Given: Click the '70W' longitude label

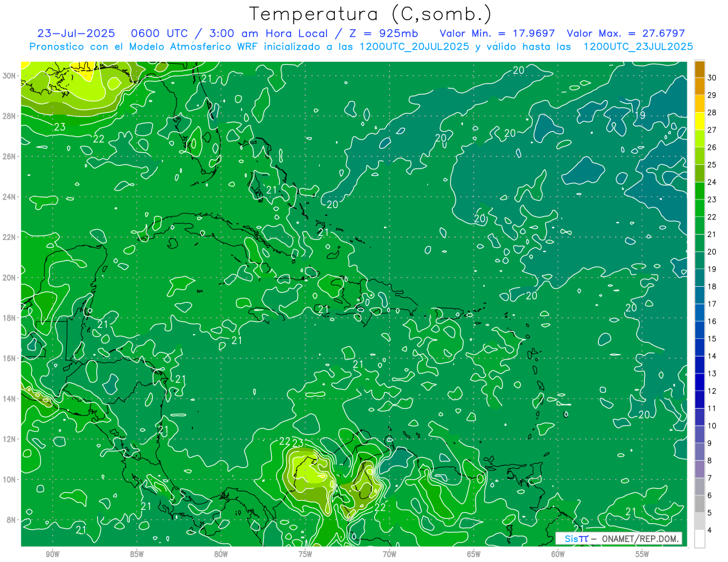Looking at the screenshot, I should tap(389, 554).
